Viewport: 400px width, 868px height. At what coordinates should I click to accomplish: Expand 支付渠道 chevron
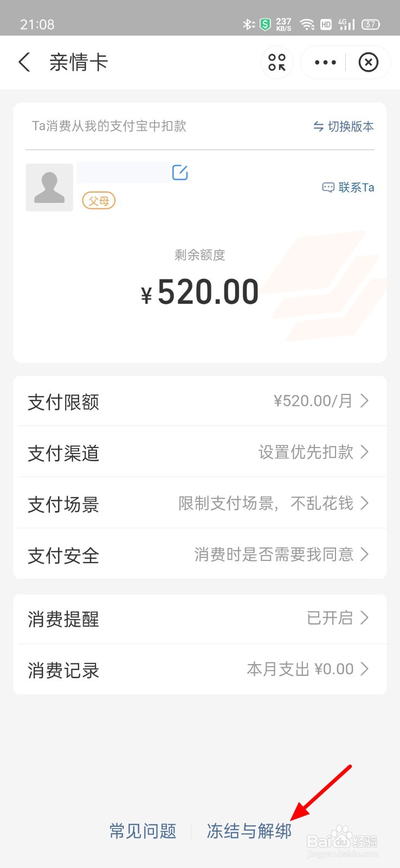(x=365, y=452)
